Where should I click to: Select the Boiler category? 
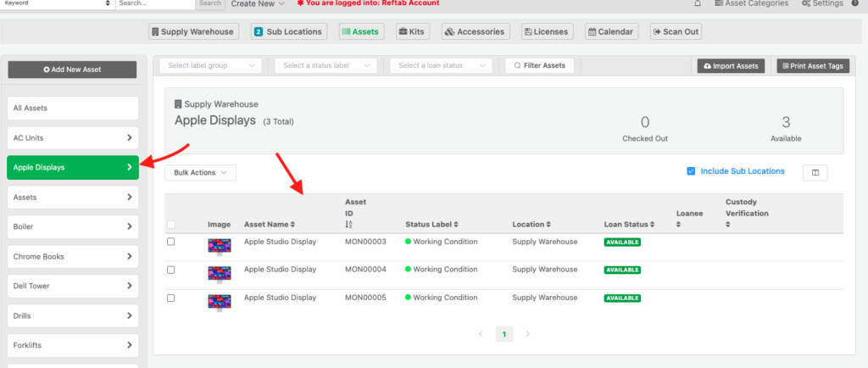(x=73, y=227)
